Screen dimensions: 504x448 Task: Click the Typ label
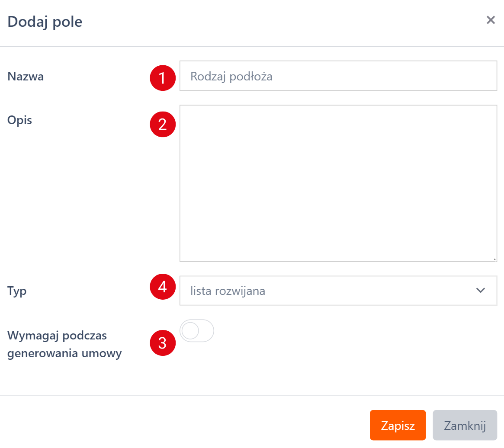[17, 291]
